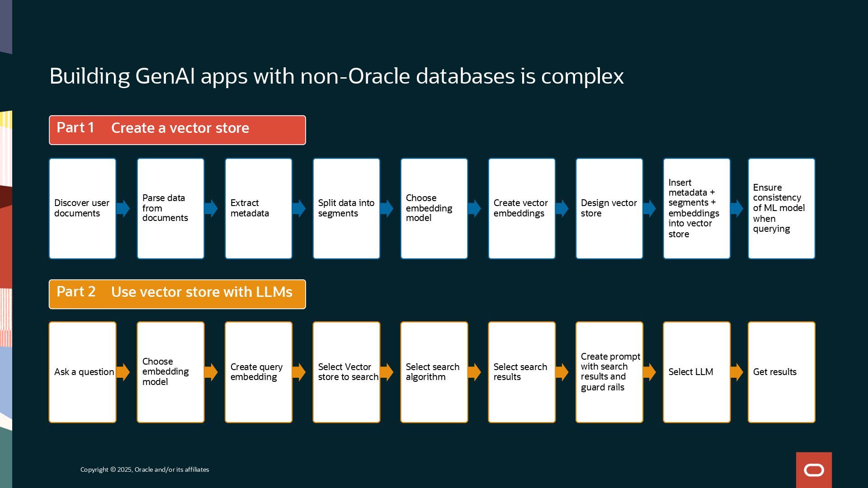Click orange arrow after Select LLM

click(736, 372)
